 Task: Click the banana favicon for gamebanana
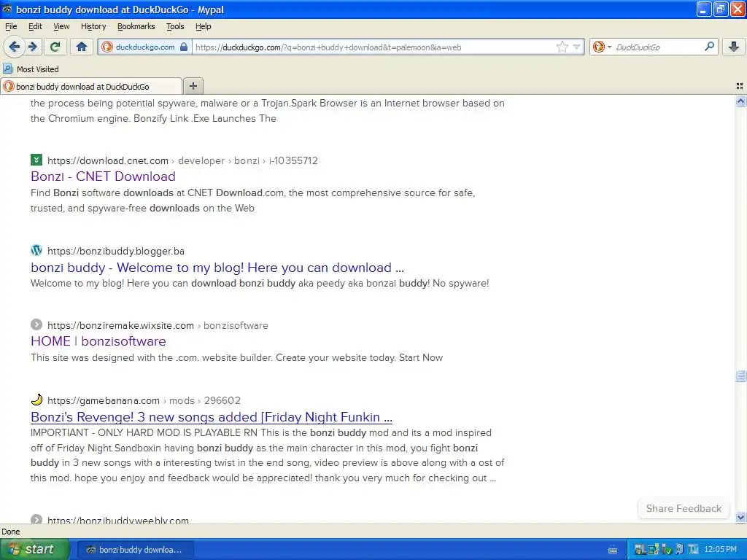(x=36, y=400)
